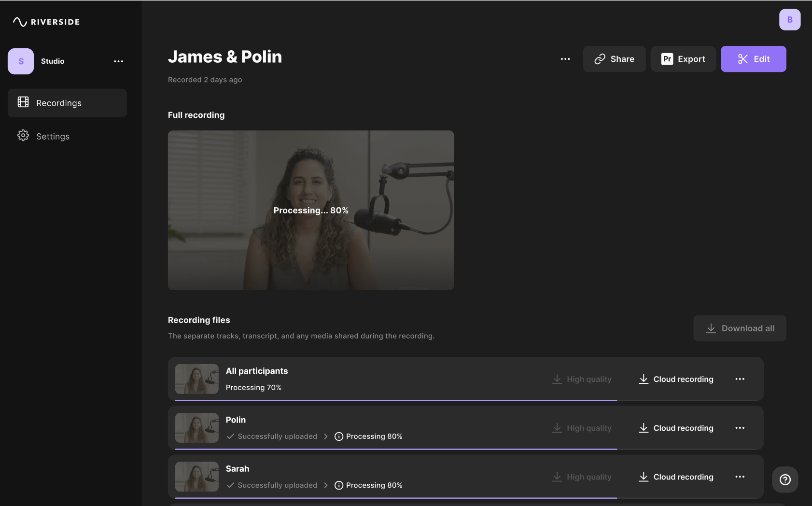Click Sarah's upload chevron arrow
Screen dimensions: 812x506
tap(326, 485)
